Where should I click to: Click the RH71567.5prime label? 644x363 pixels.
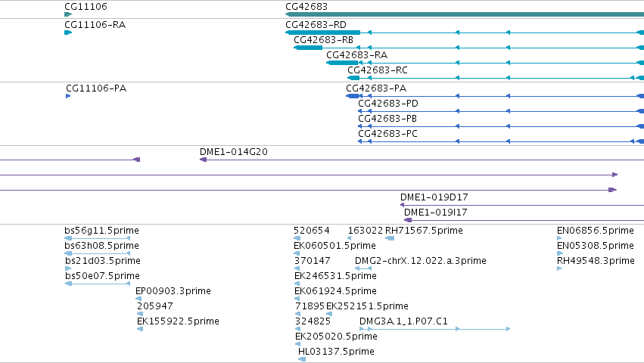[424, 231]
